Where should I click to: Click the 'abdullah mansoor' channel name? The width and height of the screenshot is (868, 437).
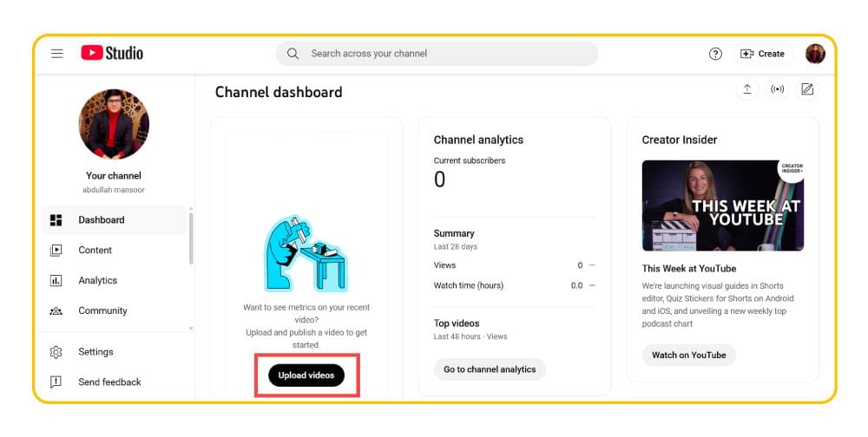point(114,190)
